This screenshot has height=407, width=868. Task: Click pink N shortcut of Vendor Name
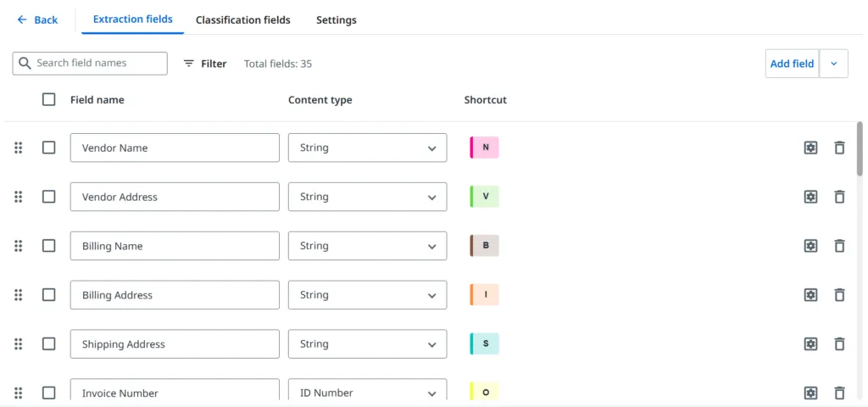pyautogui.click(x=484, y=148)
